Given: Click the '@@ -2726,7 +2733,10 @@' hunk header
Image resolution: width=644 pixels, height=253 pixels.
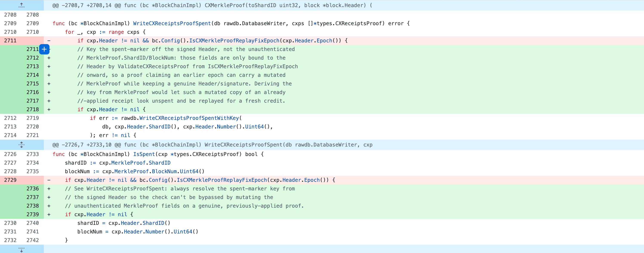Looking at the screenshot, I should 212,145.
